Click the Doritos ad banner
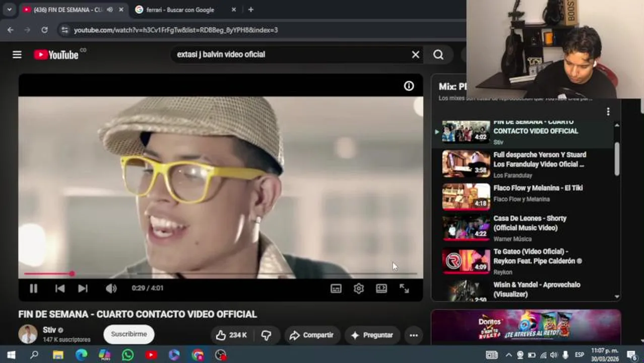Screen dimensions: 644x363 tap(526, 326)
